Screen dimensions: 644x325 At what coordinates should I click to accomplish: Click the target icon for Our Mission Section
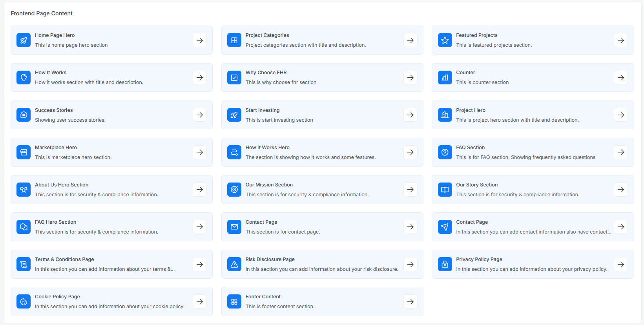(x=234, y=189)
